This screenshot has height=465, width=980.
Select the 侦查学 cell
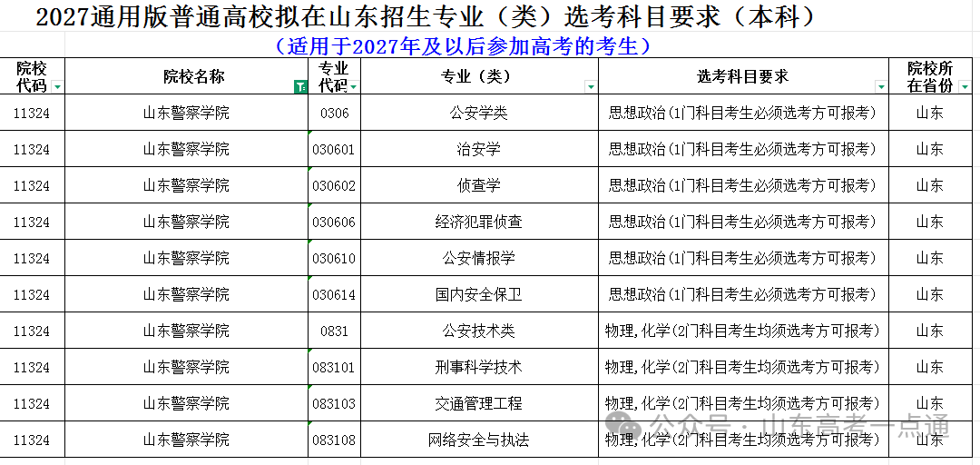tap(479, 185)
